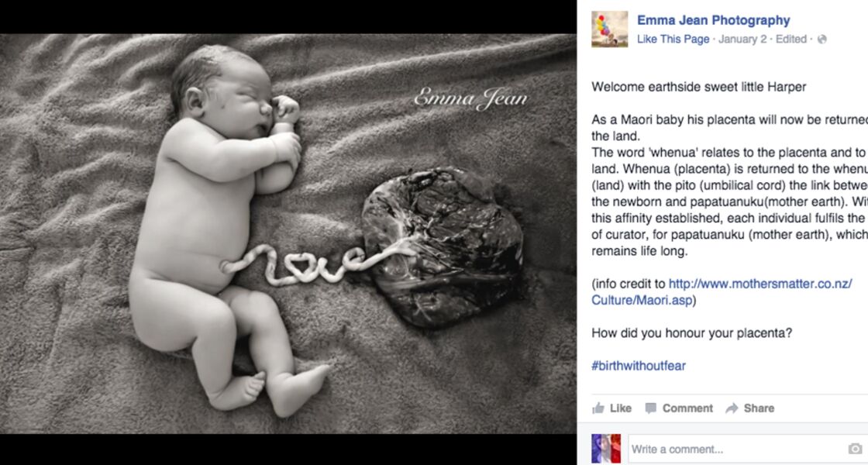The width and height of the screenshot is (868, 465).
Task: Select the #birthwithoutfear hashtag
Action: (x=639, y=366)
